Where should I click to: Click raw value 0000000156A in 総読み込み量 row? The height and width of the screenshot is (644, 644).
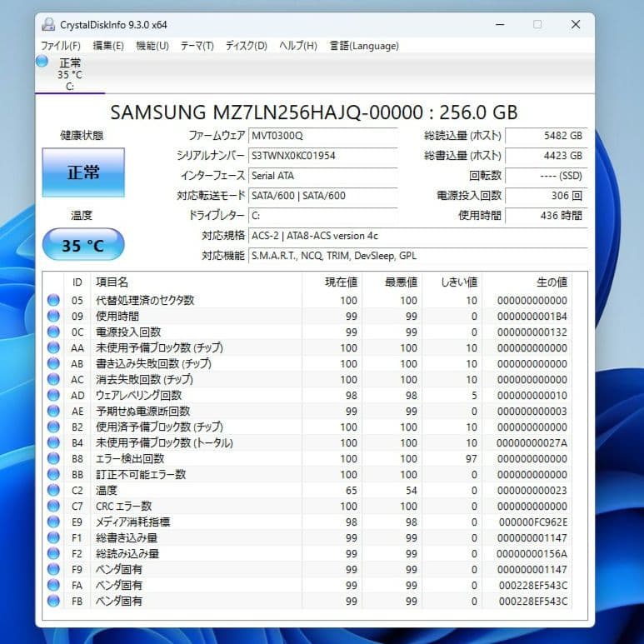point(532,554)
